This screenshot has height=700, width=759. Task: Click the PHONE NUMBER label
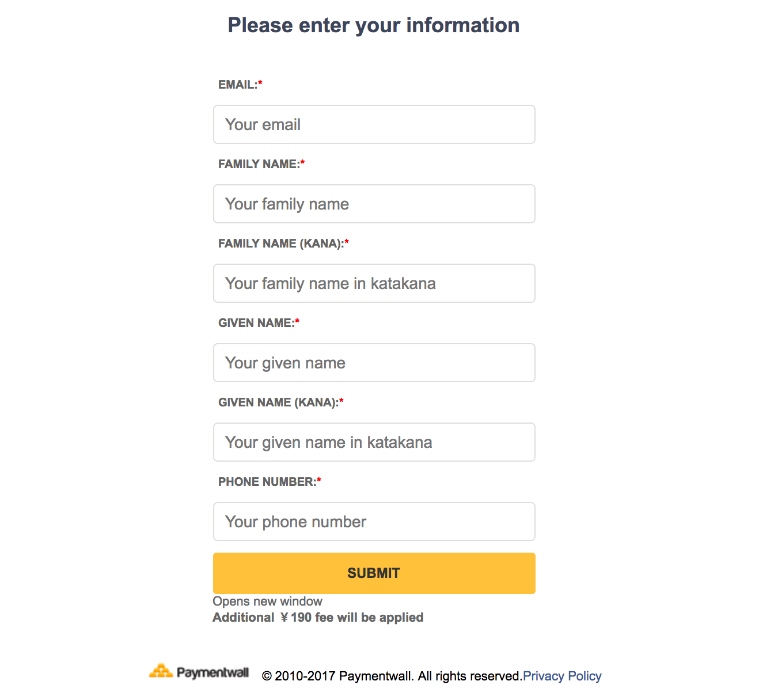[265, 482]
